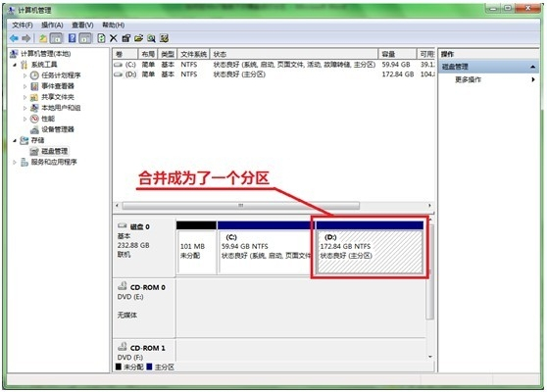Click the 磁盘管理 header in the actions pane
Screen dimensions: 547x392
(x=488, y=67)
